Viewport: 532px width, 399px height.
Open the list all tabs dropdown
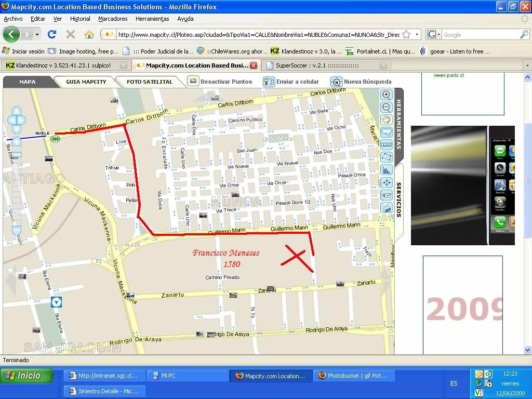pos(527,65)
